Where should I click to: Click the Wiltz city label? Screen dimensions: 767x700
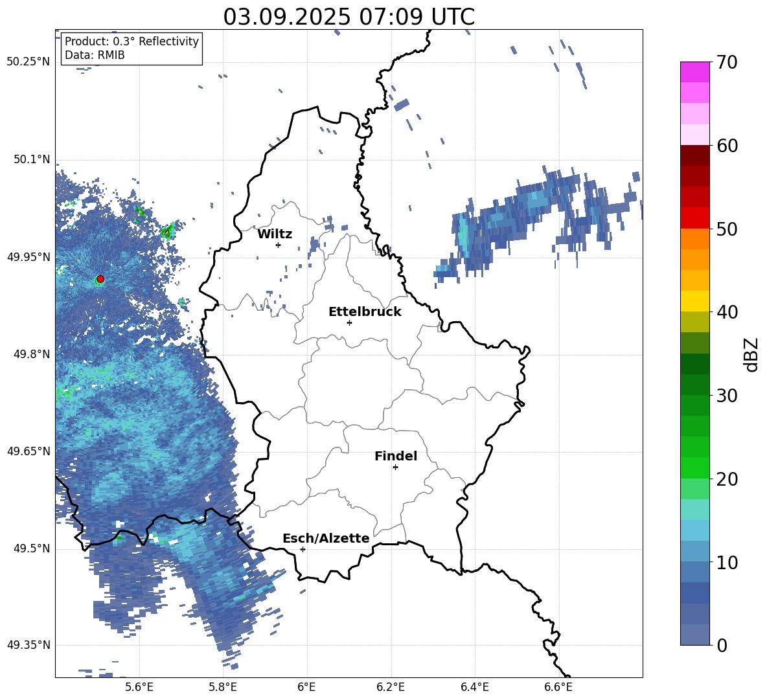coord(275,234)
